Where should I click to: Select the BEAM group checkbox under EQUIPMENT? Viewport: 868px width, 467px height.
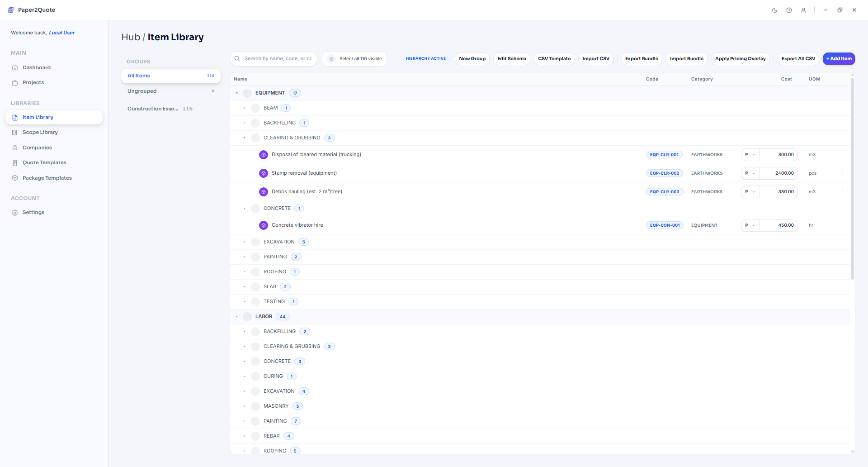(255, 108)
